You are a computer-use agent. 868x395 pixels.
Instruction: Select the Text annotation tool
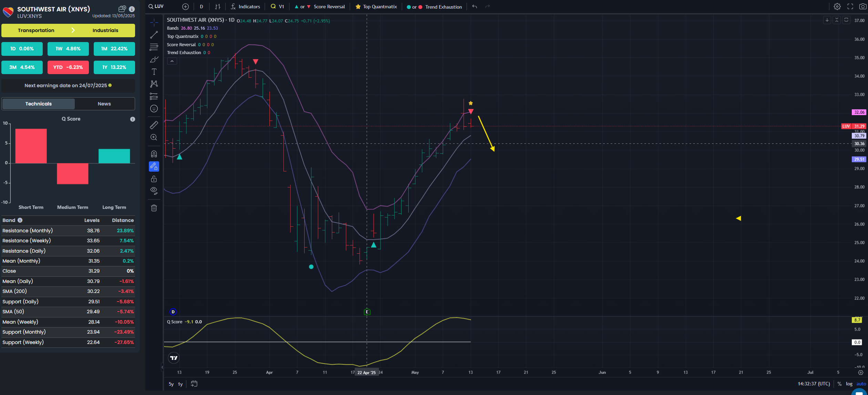tap(154, 72)
